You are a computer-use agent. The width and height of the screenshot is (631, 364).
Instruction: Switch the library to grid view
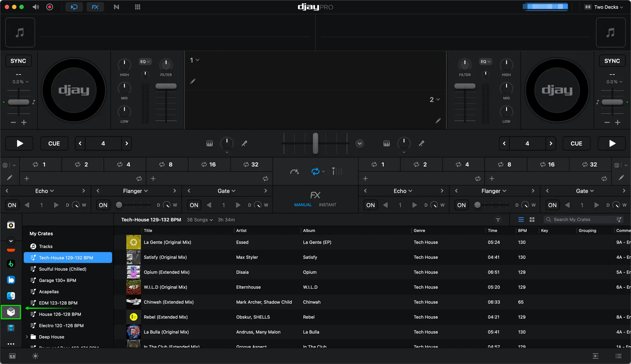(x=532, y=219)
